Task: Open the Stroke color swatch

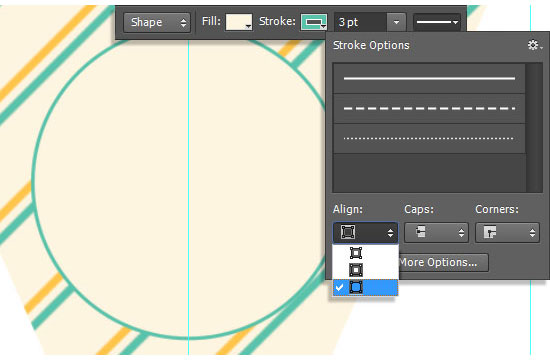Action: [x=314, y=22]
